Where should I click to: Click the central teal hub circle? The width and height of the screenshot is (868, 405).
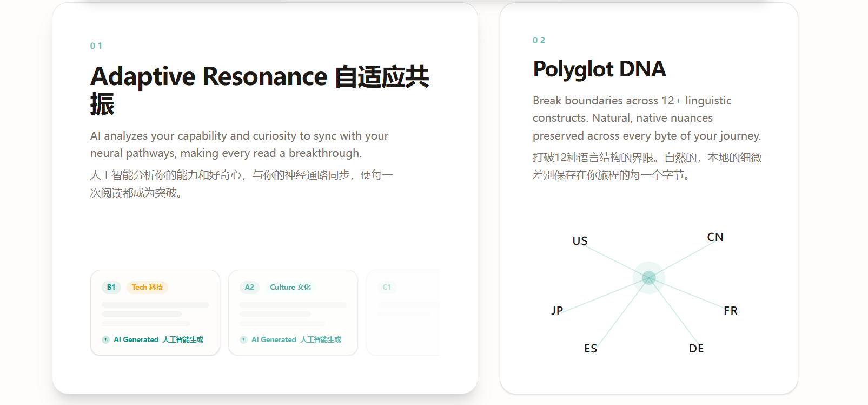point(649,278)
